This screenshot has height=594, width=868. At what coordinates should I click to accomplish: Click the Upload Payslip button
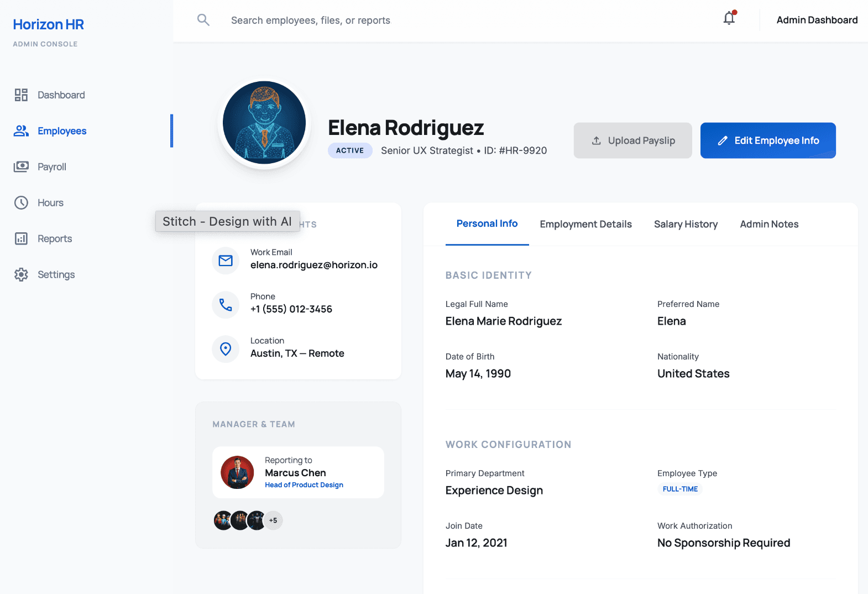click(x=633, y=140)
